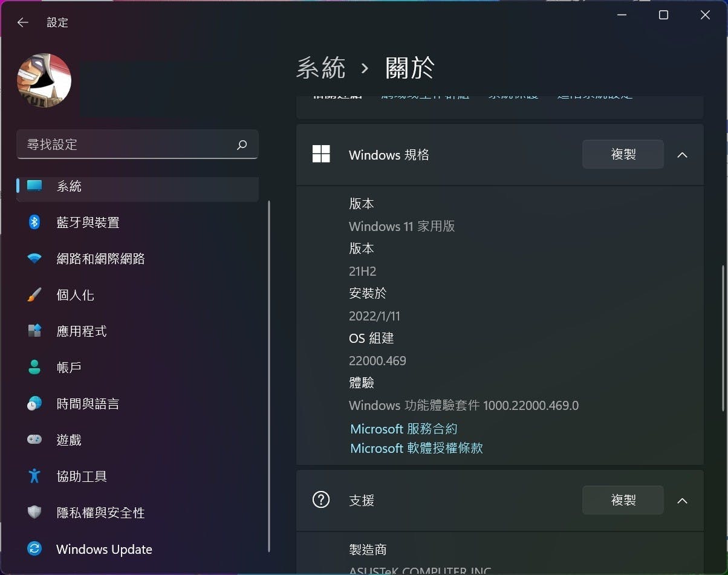Click the 設定 window title
Screen dimensions: 728x575
(57, 22)
